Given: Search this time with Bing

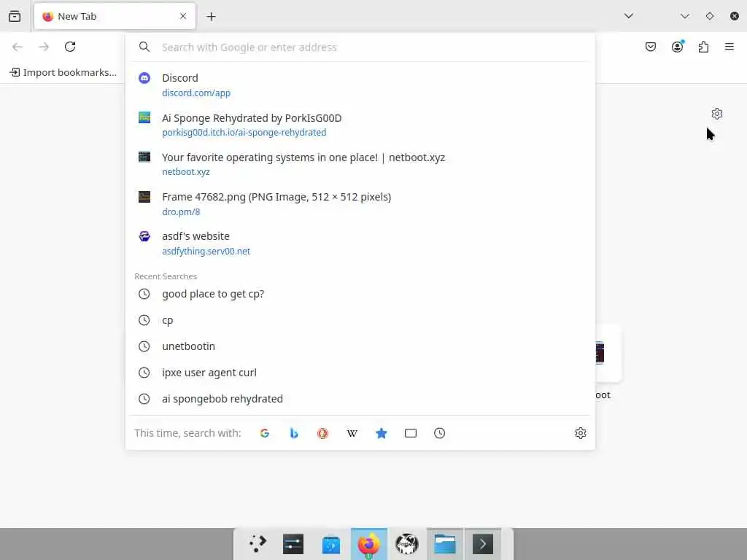Looking at the screenshot, I should tap(294, 433).
